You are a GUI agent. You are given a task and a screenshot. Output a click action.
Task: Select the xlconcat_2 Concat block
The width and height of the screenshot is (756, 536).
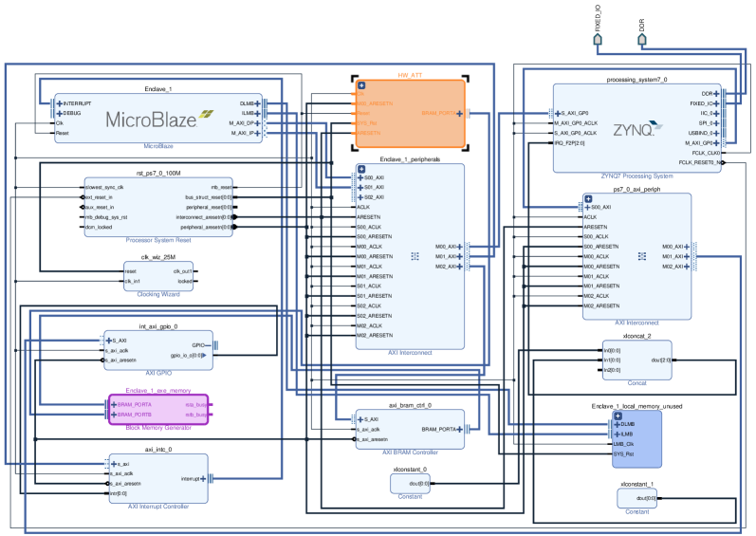tap(637, 360)
